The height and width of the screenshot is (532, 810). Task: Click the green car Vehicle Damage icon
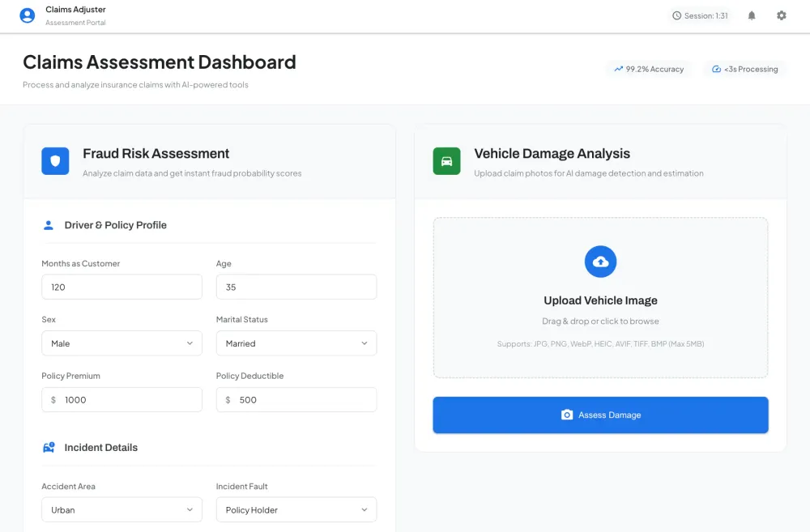(447, 161)
